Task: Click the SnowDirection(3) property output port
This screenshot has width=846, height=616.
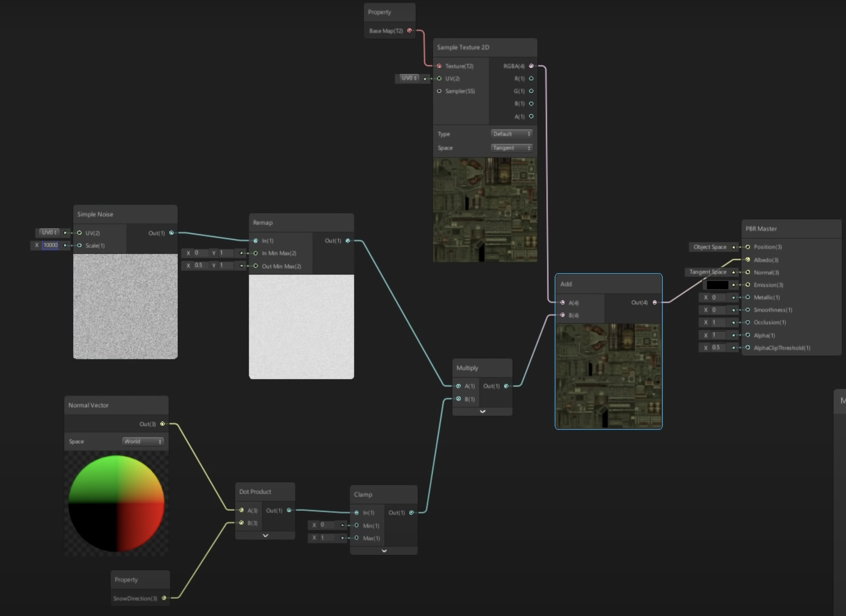Action: pos(164,598)
